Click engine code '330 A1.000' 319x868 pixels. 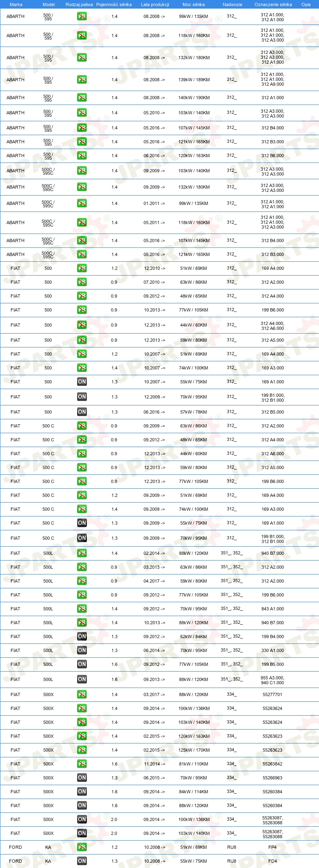click(x=272, y=650)
